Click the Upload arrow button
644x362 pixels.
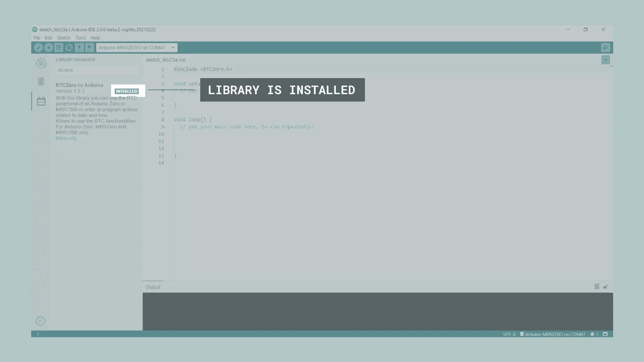[49, 48]
